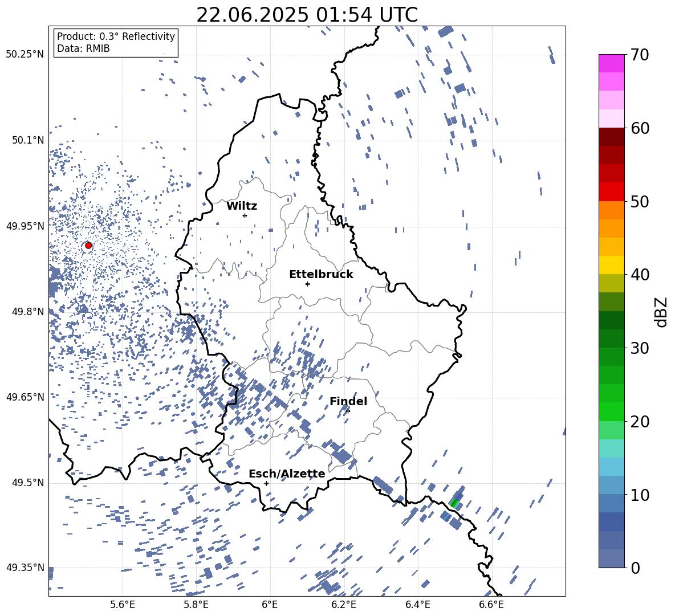This screenshot has width=675, height=616.
Task: Click the 5.6°E longitude label
Action: (x=123, y=605)
